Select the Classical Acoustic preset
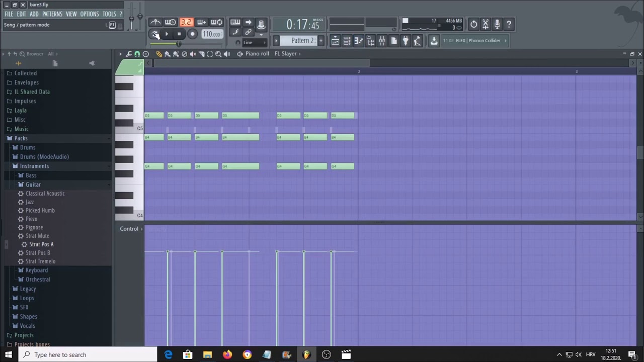The width and height of the screenshot is (644, 362). pyautogui.click(x=45, y=194)
